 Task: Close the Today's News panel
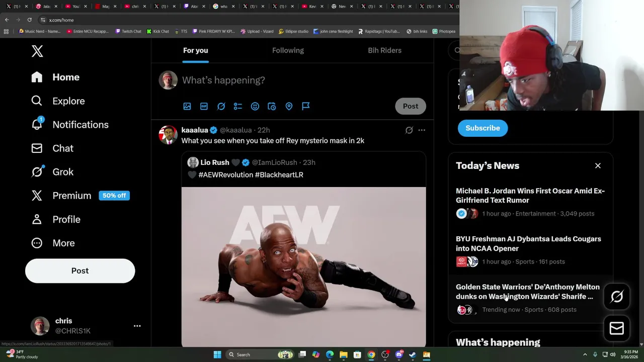[x=598, y=165]
